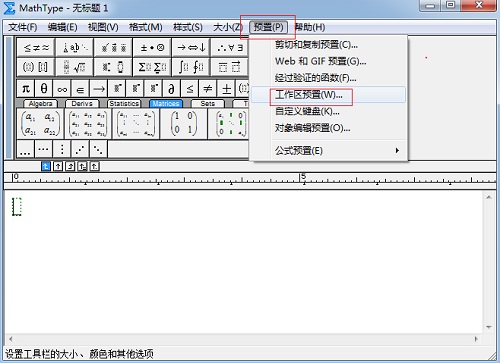
Task: Insert the element-of symbol
Action: click(80, 89)
